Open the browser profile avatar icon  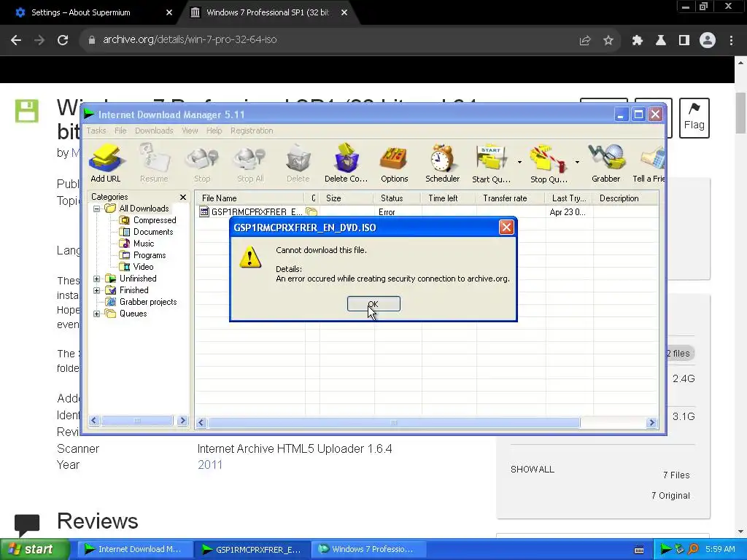tap(708, 40)
